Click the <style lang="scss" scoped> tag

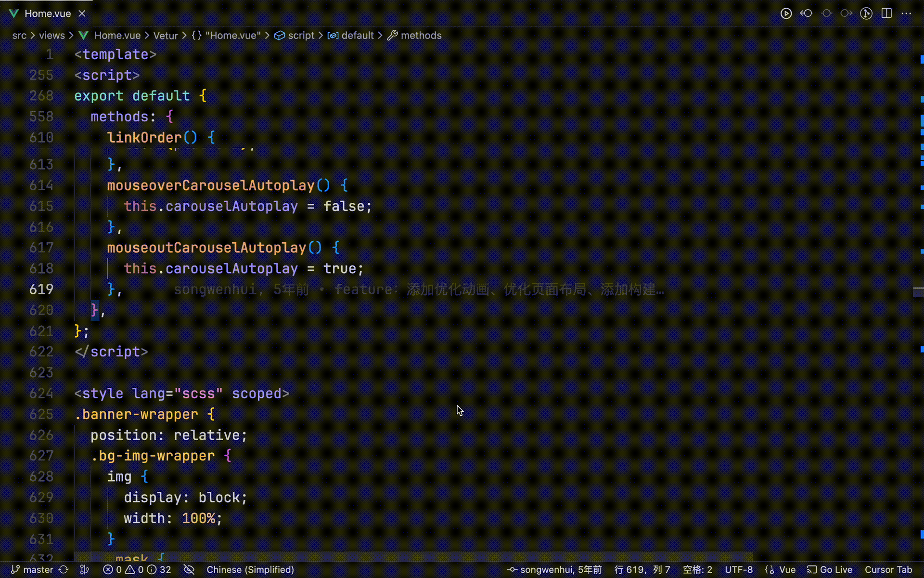(182, 394)
